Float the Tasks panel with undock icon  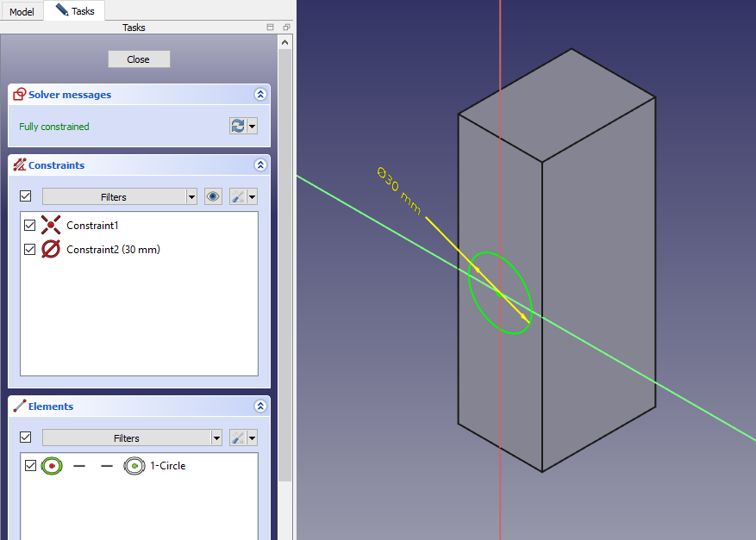[286, 28]
